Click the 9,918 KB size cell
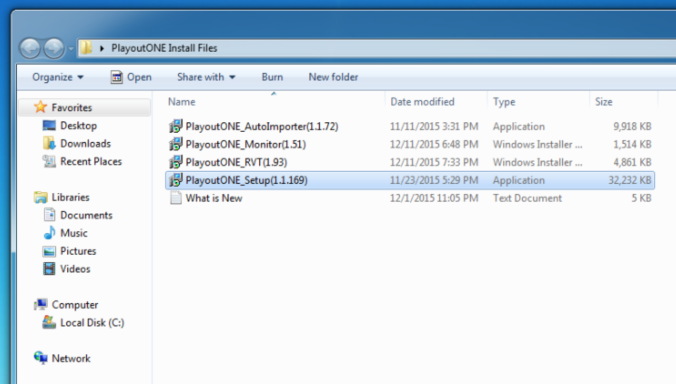This screenshot has width=676, height=384. pos(632,126)
